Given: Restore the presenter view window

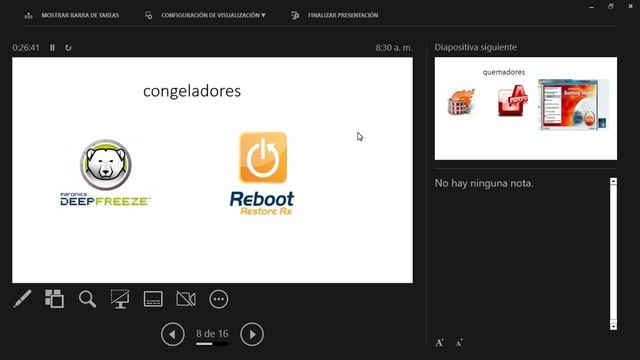Looking at the screenshot, I should pyautogui.click(x=611, y=6).
